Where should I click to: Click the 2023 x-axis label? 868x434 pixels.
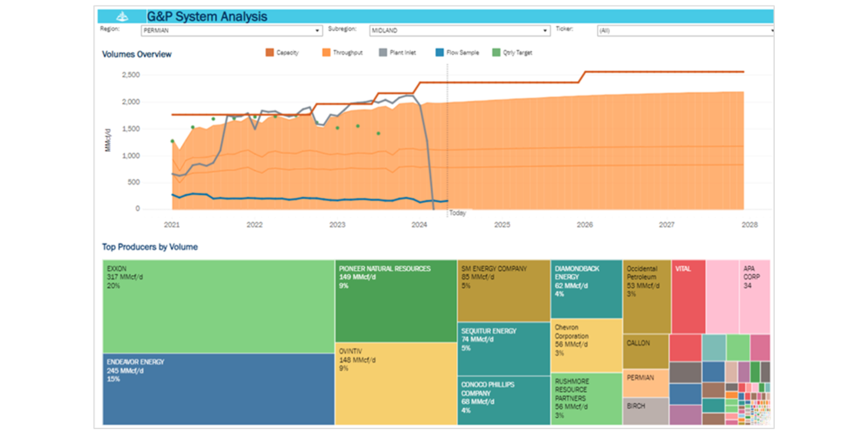pos(337,225)
